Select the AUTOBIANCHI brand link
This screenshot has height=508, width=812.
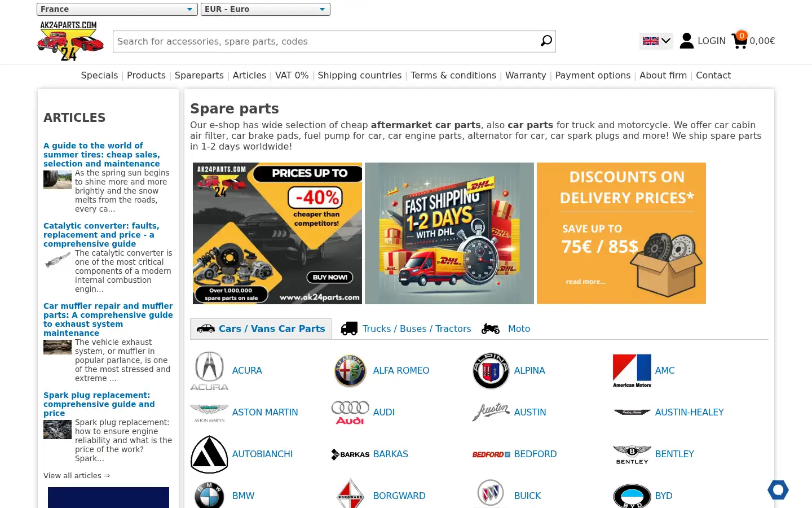tap(262, 454)
